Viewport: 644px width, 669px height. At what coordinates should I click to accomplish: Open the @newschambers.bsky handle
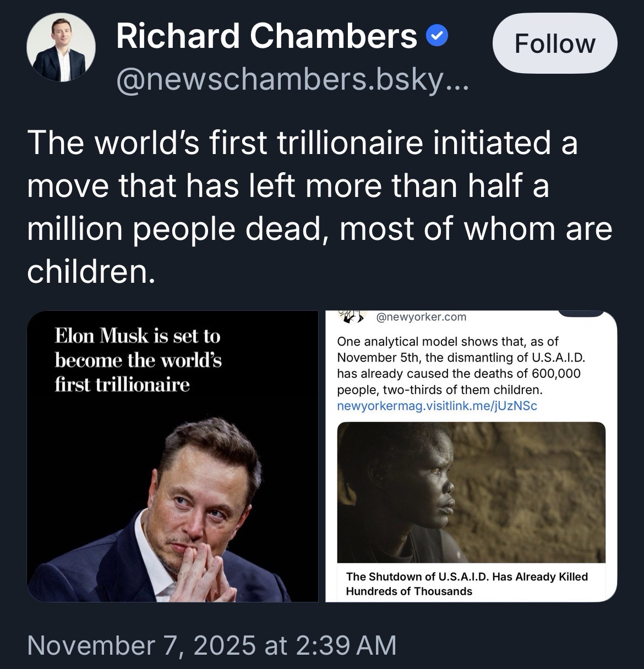point(292,81)
